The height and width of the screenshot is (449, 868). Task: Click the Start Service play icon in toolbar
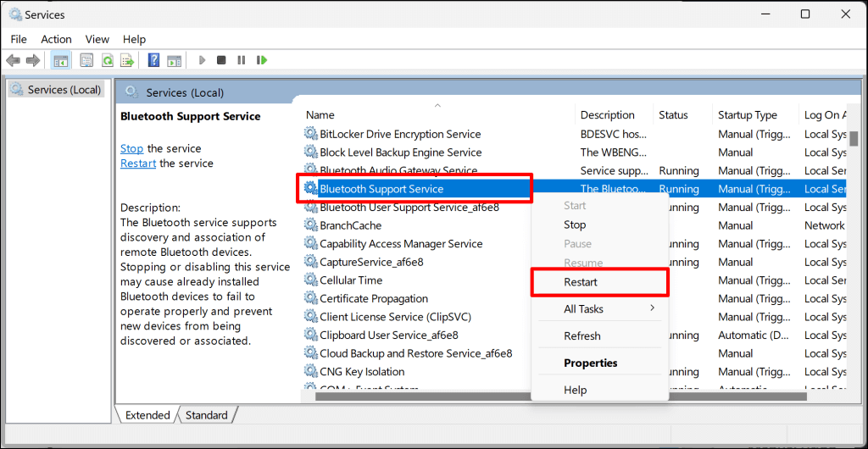coord(202,60)
